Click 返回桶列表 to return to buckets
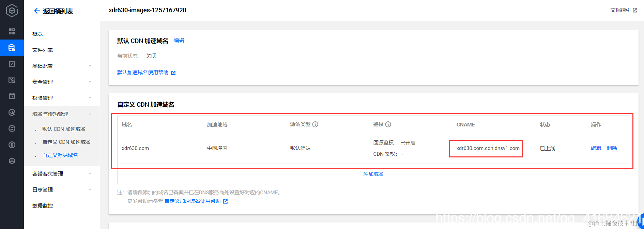Viewport: 644px width, 229px height. 58,11
